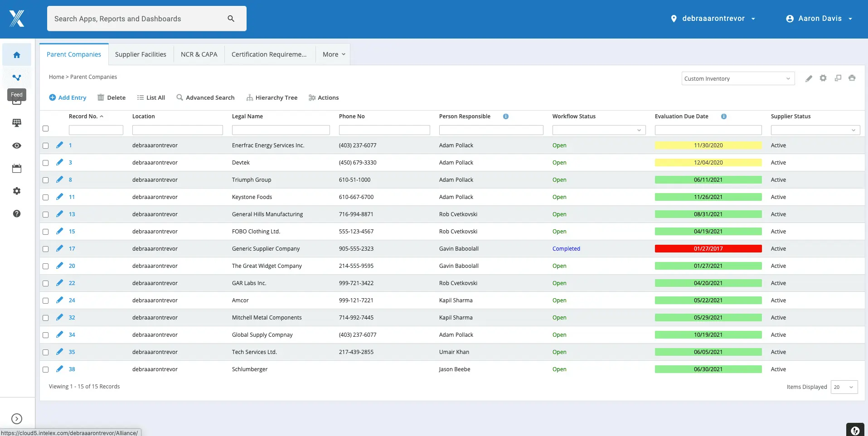Screen dimensions: 868x436
Task: Click the search magnifier icon
Action: point(231,19)
